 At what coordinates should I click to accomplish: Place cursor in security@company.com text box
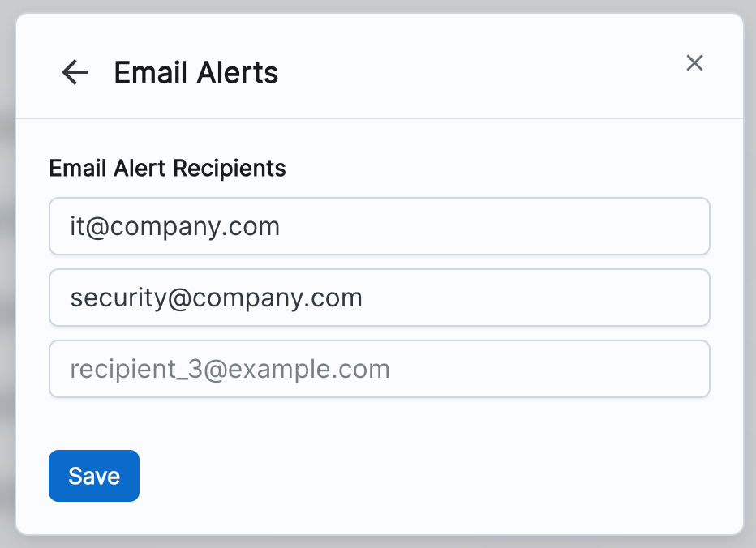(x=379, y=298)
